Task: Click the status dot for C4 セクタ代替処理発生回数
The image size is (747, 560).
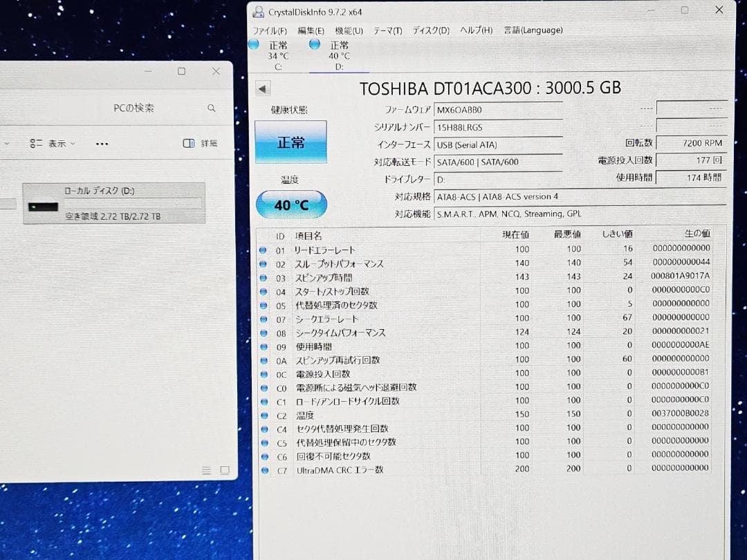Action: (x=264, y=429)
